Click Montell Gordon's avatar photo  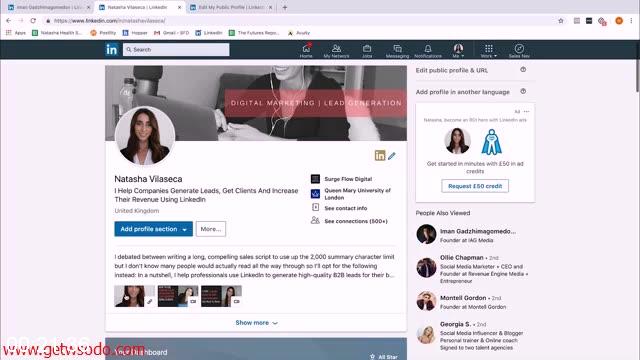point(427,301)
